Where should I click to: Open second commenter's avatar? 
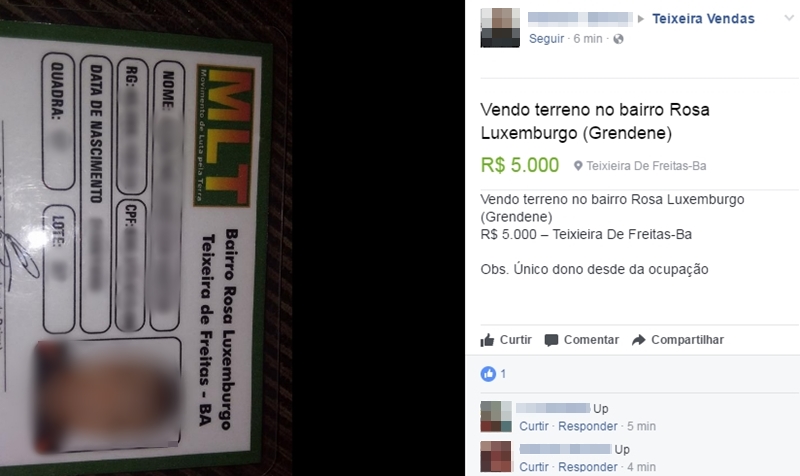(496, 457)
